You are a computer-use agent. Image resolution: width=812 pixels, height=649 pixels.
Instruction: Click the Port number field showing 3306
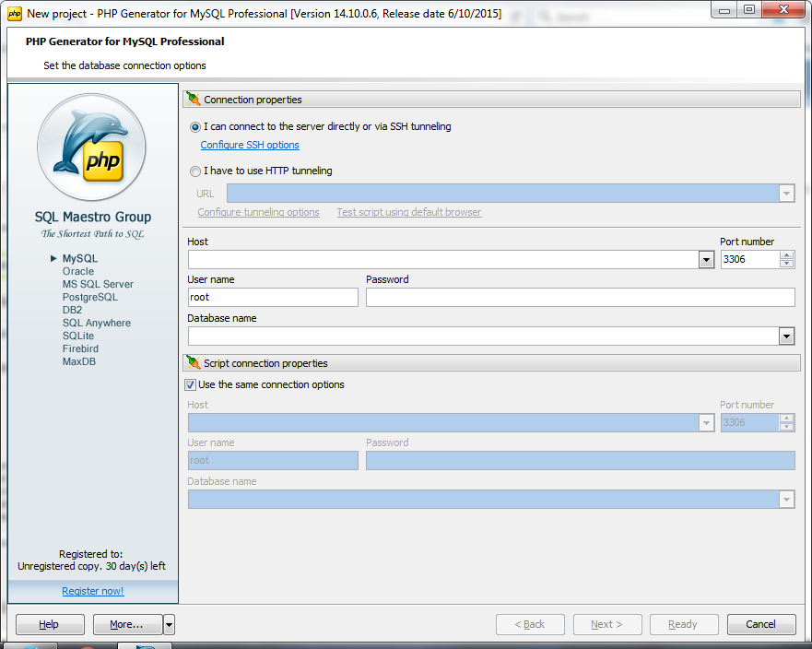[750, 259]
